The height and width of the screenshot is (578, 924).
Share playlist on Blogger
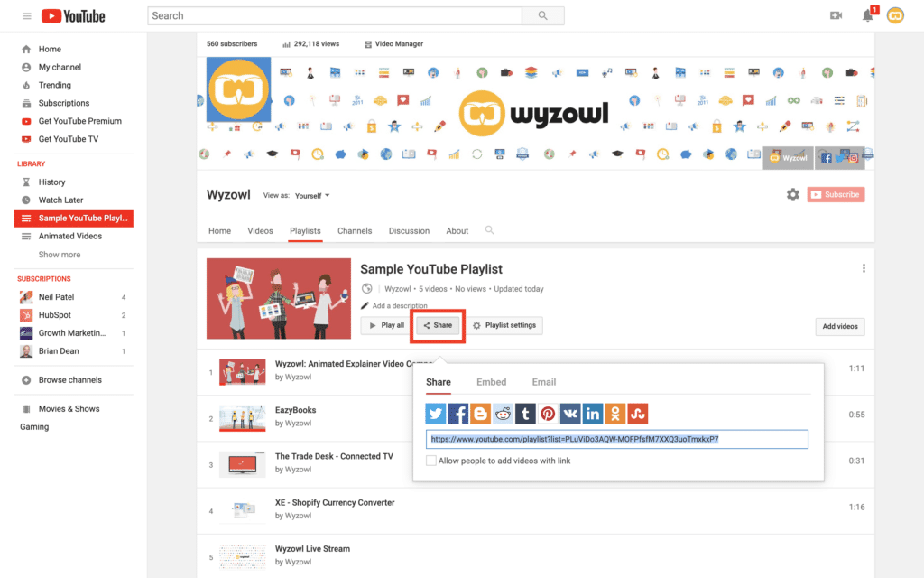pos(480,414)
